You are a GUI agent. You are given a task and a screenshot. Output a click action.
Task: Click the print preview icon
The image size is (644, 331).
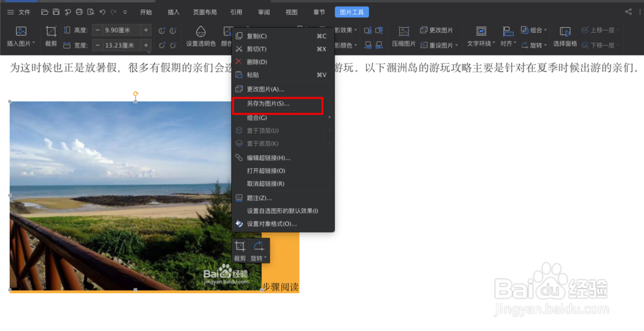tap(91, 12)
